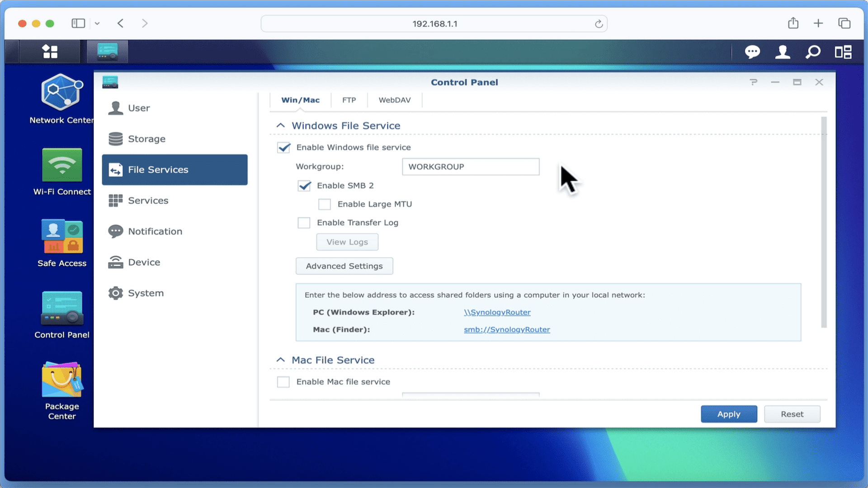Toggle Enable SMB 2 checkbox
The image size is (868, 488).
(x=304, y=186)
